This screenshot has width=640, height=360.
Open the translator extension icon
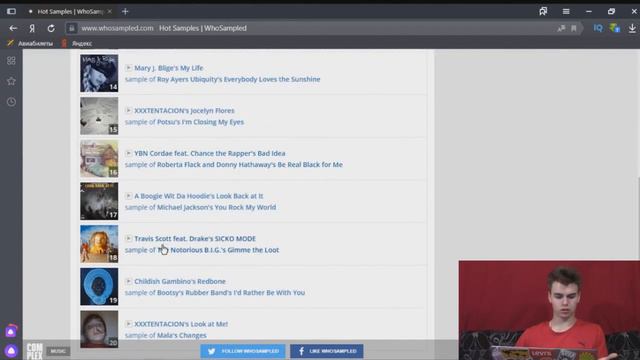coord(615,28)
